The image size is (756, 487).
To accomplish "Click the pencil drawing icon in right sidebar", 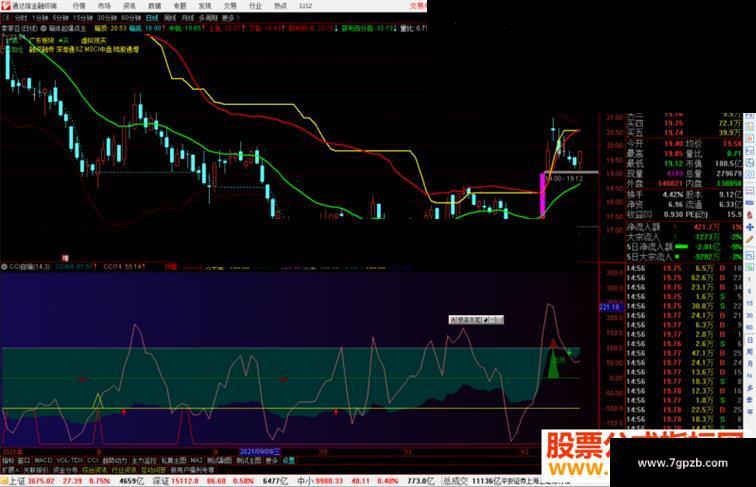I will point(750,239).
